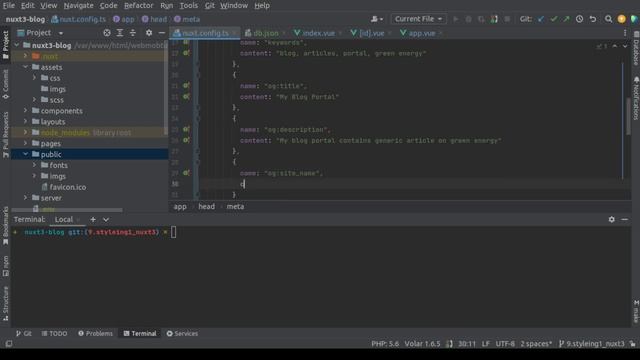Screen dimensions: 640x360
Task: Expand the scss folder
Action: [34, 100]
